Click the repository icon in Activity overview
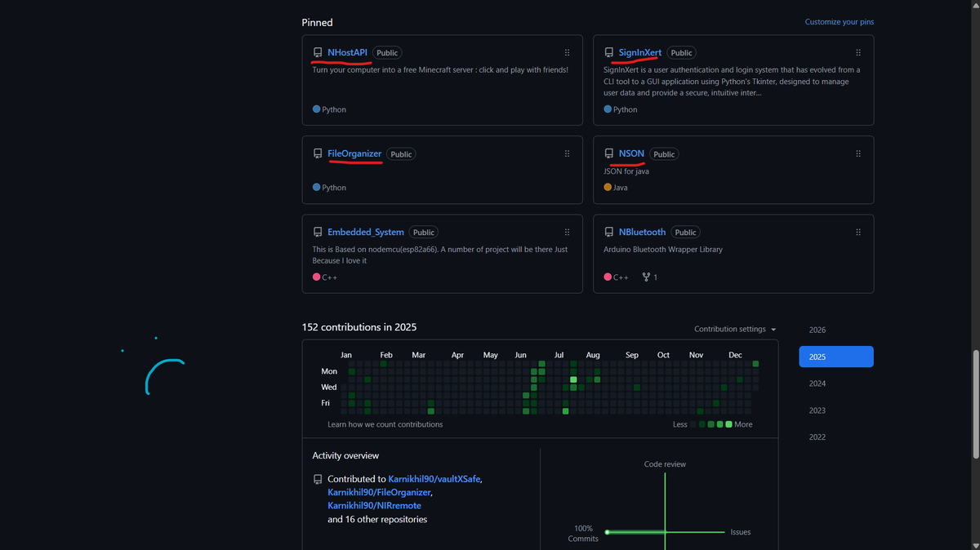980x550 pixels. pyautogui.click(x=318, y=479)
